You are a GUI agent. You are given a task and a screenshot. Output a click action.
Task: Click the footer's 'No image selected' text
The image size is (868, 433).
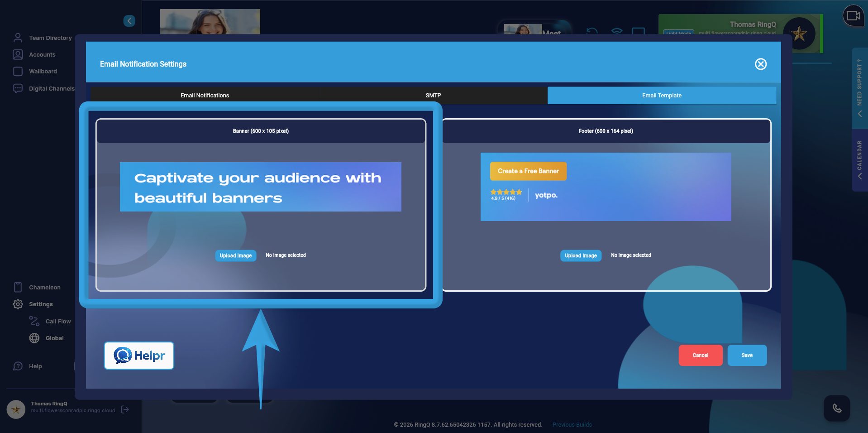point(631,255)
